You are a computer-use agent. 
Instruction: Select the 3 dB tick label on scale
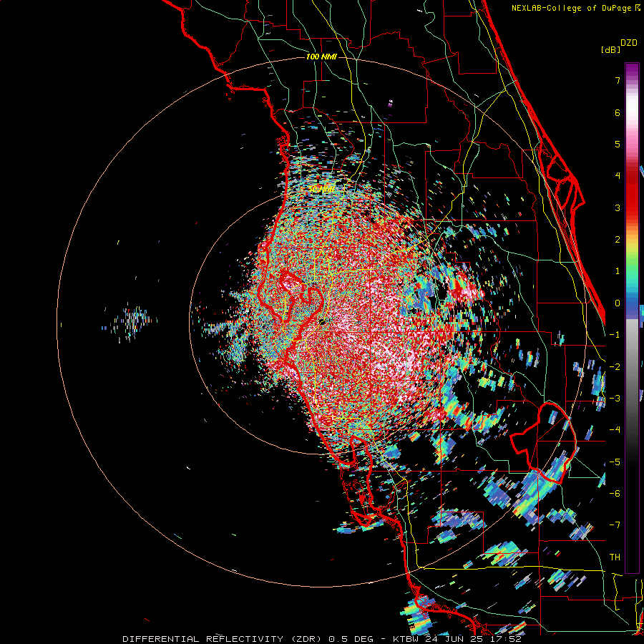(618, 208)
